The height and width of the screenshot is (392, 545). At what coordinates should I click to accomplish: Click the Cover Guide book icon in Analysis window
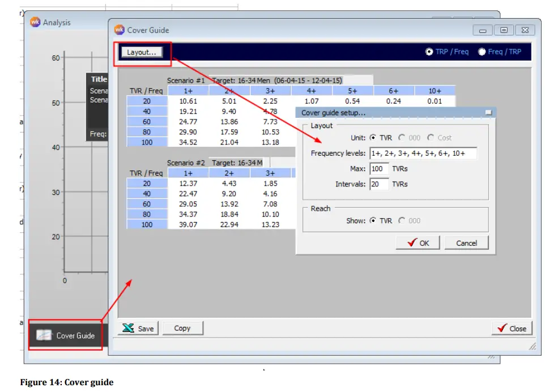click(x=44, y=335)
